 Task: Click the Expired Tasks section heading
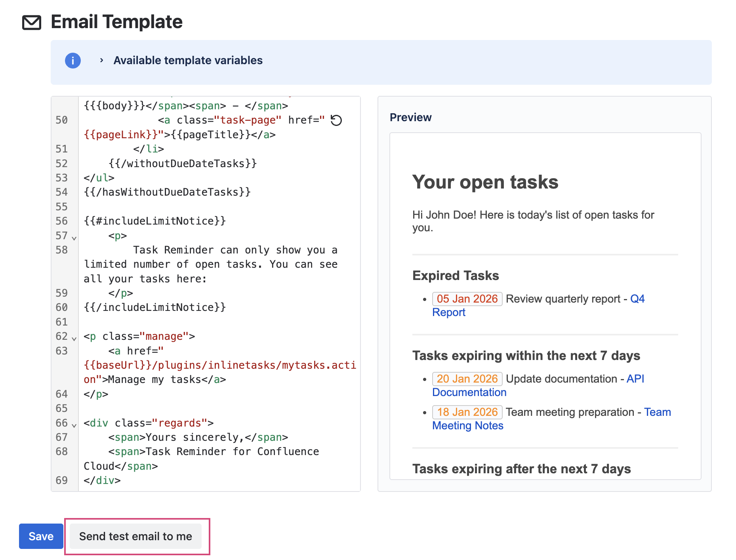[x=456, y=275]
